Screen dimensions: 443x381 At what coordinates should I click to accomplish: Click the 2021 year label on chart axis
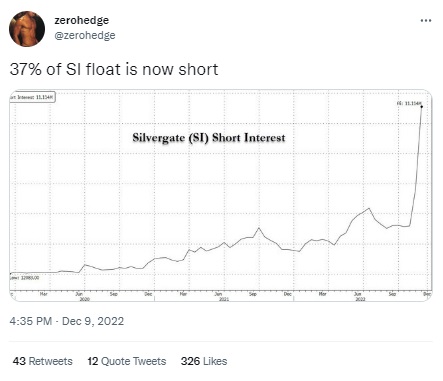224,299
